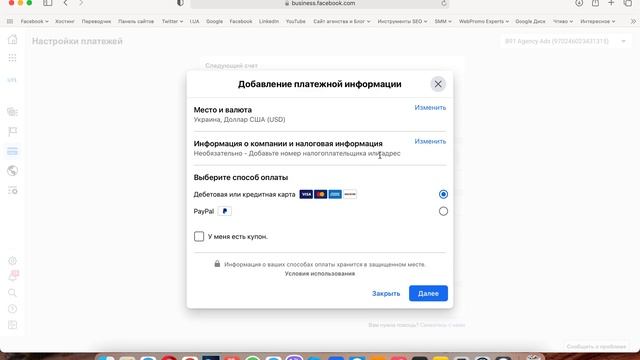The image size is (640, 360).
Task: Click the blue 'Далее' button
Action: click(428, 293)
